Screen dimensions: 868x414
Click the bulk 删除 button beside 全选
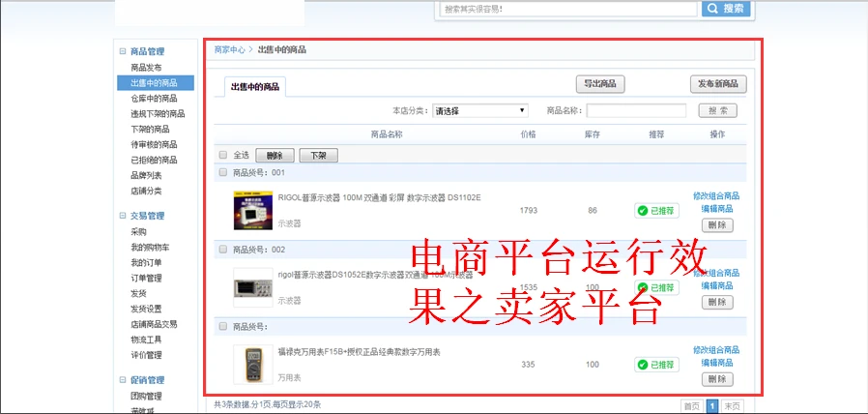tap(275, 156)
